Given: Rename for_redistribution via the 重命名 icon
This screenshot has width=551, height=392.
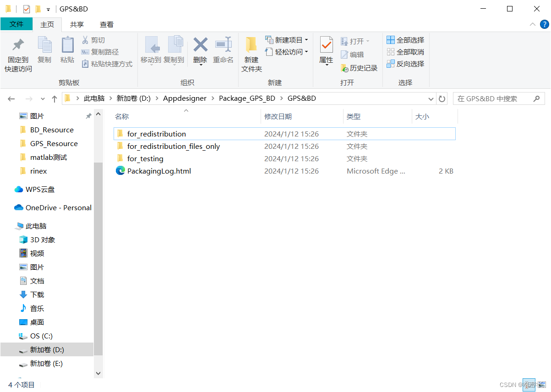Looking at the screenshot, I should click(x=224, y=51).
